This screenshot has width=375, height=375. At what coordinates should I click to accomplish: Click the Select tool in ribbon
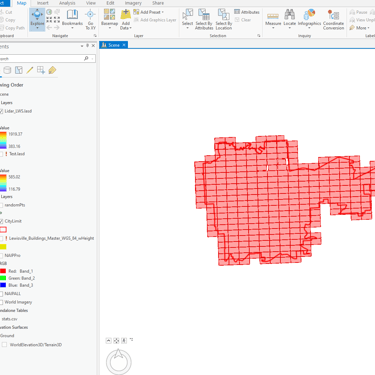point(187,18)
